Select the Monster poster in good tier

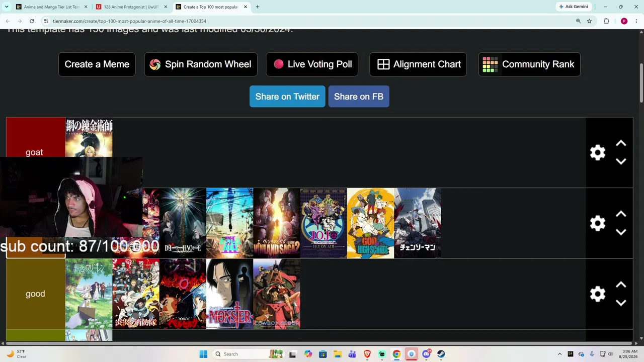pyautogui.click(x=229, y=294)
